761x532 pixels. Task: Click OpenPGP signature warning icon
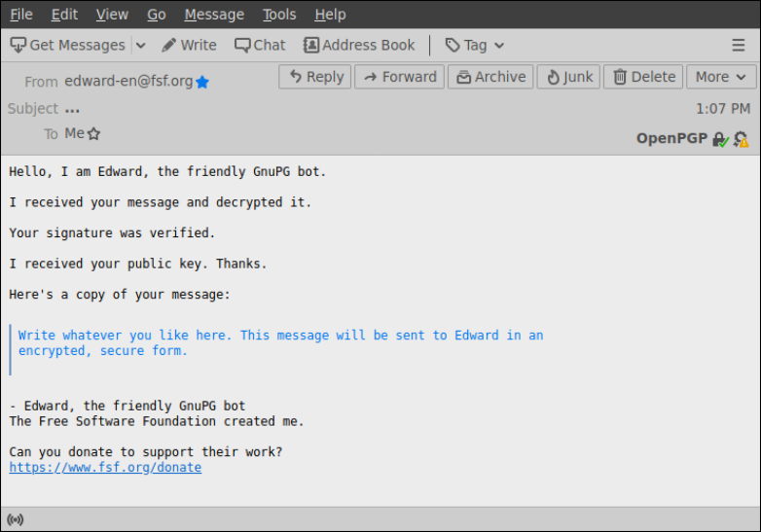pyautogui.click(x=741, y=140)
